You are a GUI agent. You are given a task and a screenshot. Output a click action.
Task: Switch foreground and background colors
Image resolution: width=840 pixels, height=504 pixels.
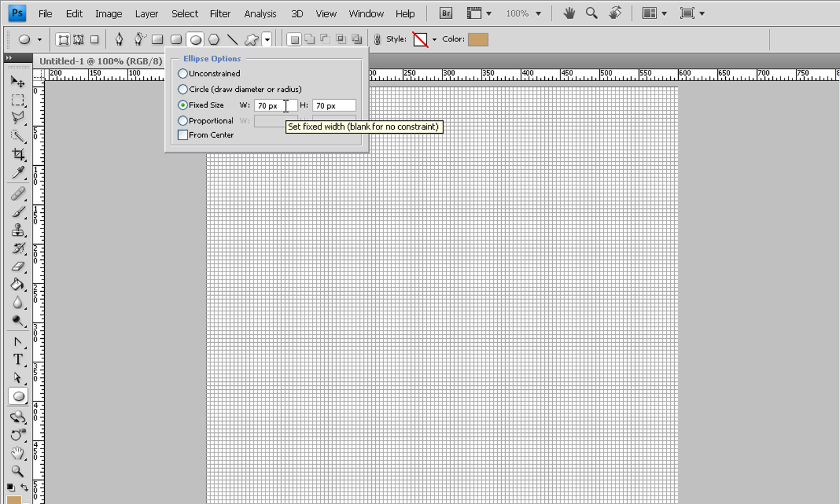[x=24, y=487]
